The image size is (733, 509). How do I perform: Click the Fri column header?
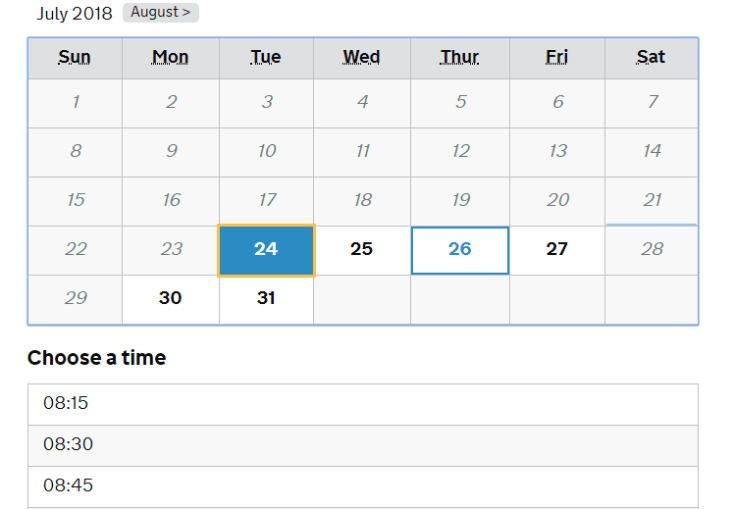pos(557,57)
